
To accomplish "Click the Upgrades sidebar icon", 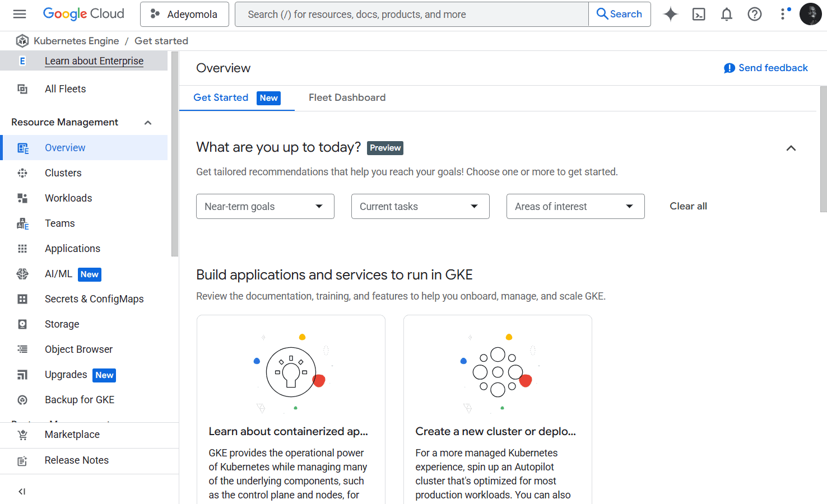I will coord(22,375).
